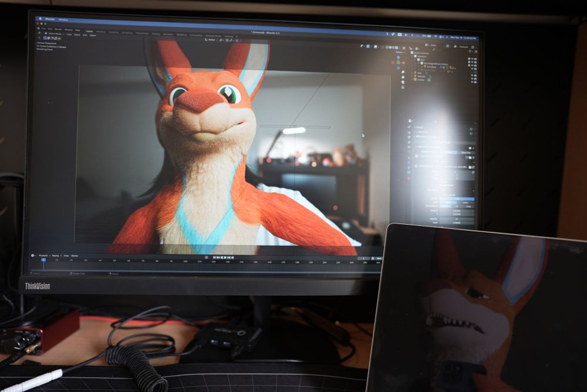Open the Window menu in the macOS menu bar
This screenshot has width=587, height=392.
coord(63,20)
